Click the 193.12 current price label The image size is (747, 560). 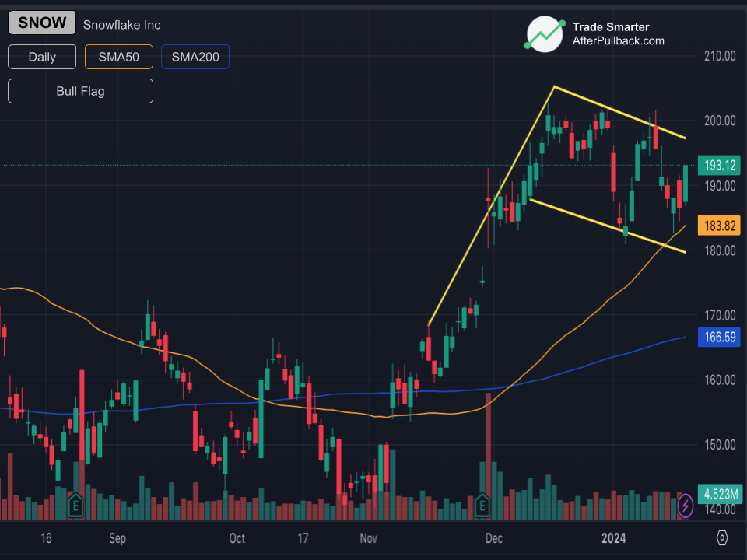(719, 165)
